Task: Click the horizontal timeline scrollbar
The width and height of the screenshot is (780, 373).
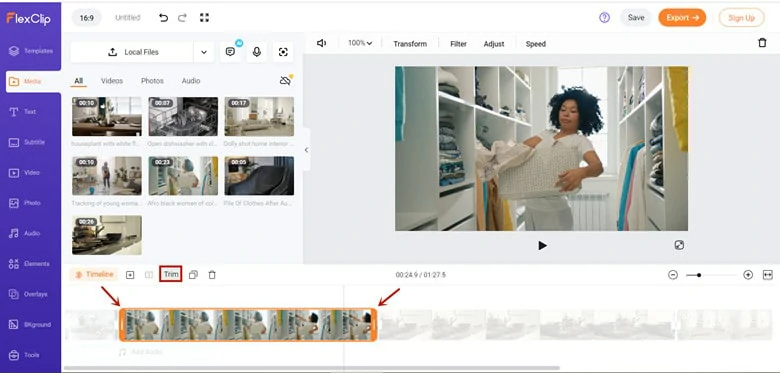Action: [311, 368]
